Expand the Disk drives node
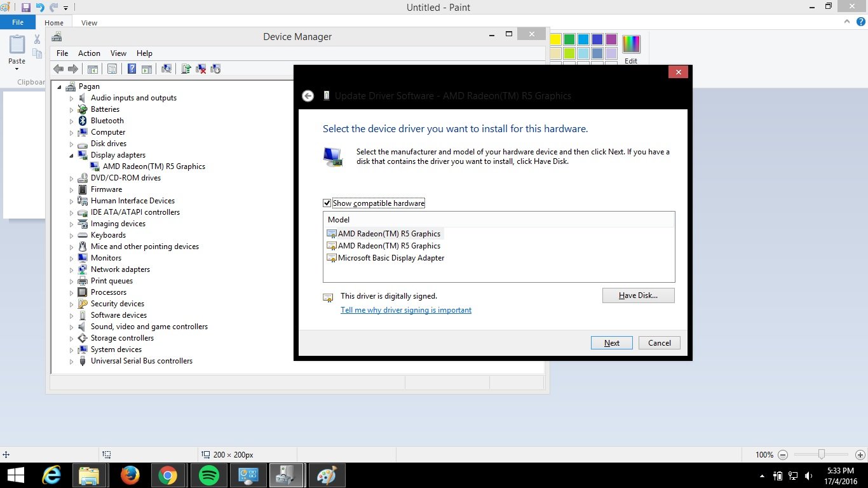 [x=72, y=144]
